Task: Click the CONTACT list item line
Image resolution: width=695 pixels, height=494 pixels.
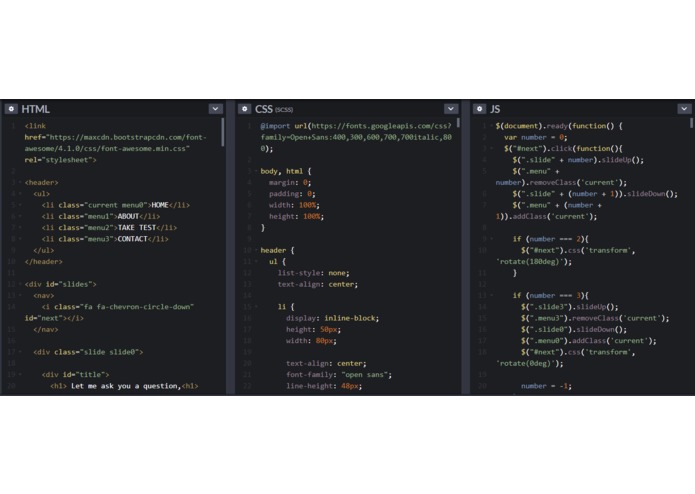Action: click(x=105, y=239)
